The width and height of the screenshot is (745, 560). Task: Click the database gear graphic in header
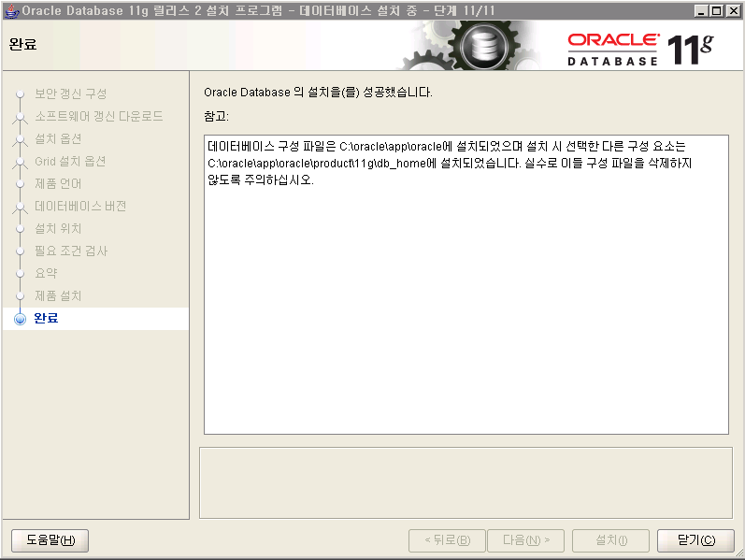482,46
